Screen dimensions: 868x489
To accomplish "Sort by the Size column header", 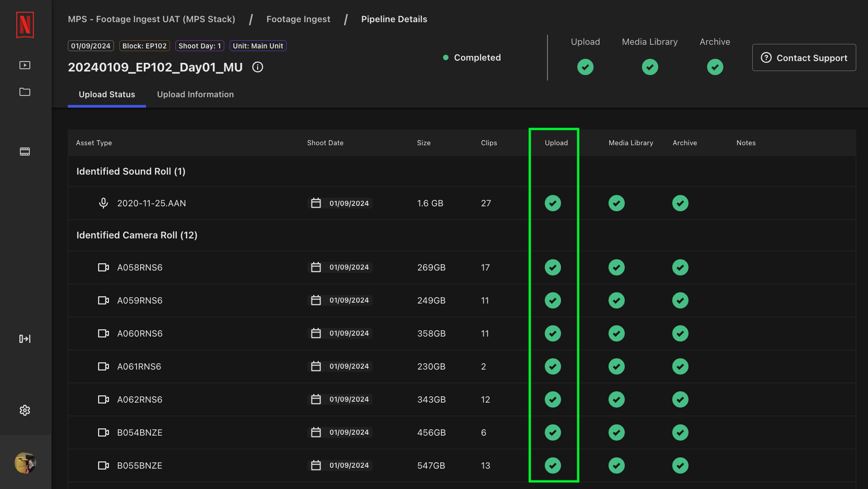I will tap(424, 143).
